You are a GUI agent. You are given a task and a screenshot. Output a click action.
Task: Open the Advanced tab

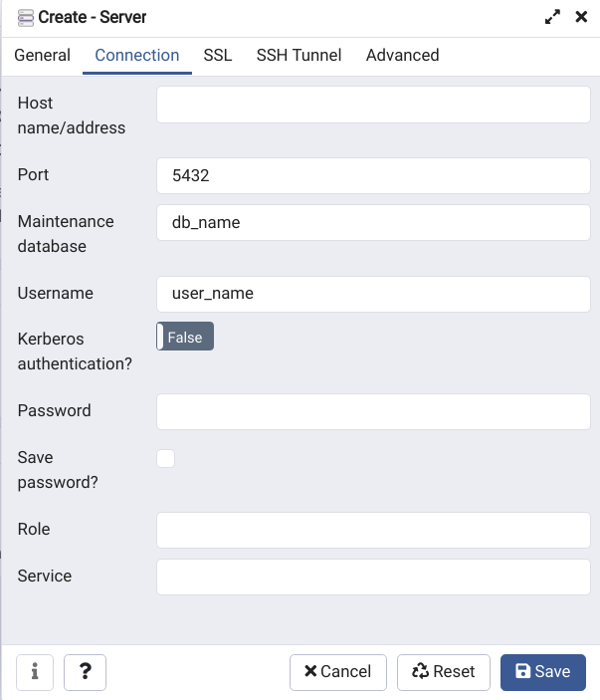coord(402,56)
